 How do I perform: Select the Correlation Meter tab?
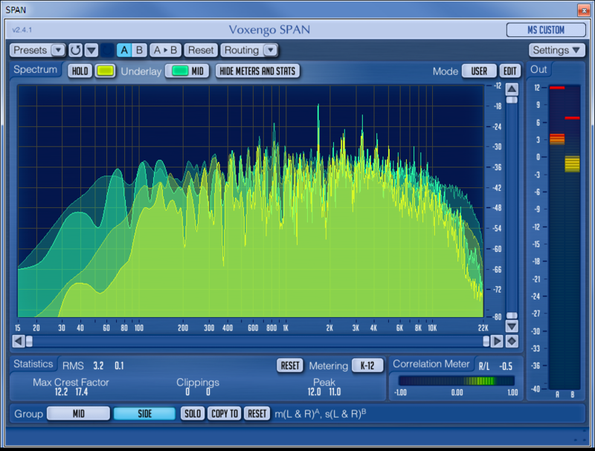[x=431, y=364]
